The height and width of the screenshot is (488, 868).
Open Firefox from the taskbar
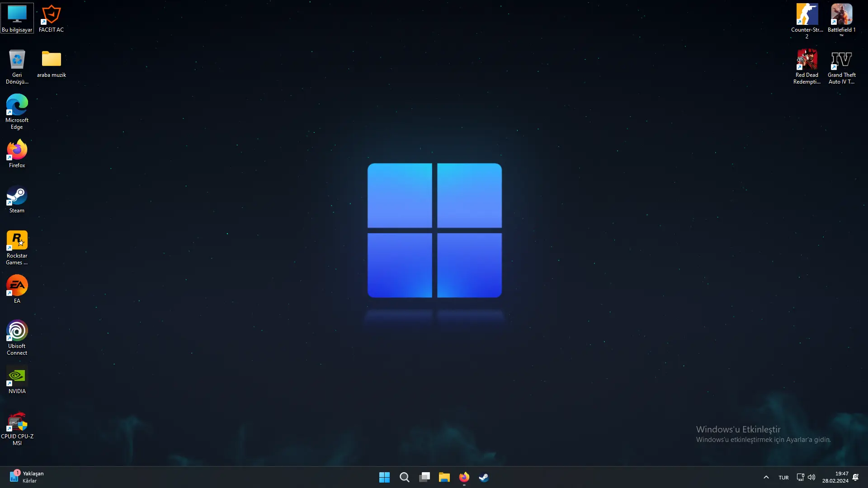[464, 477]
